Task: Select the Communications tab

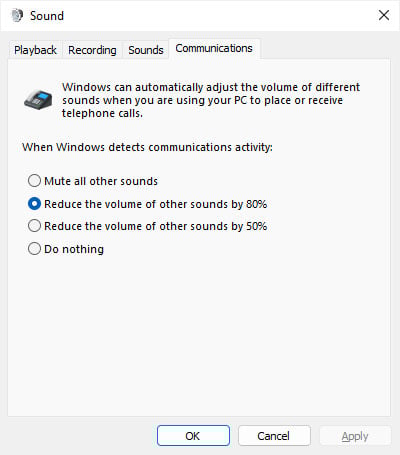Action: point(214,49)
